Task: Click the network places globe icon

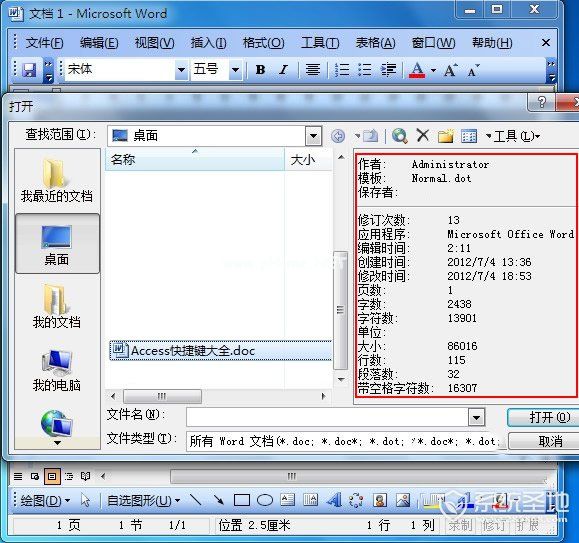Action: tap(56, 423)
